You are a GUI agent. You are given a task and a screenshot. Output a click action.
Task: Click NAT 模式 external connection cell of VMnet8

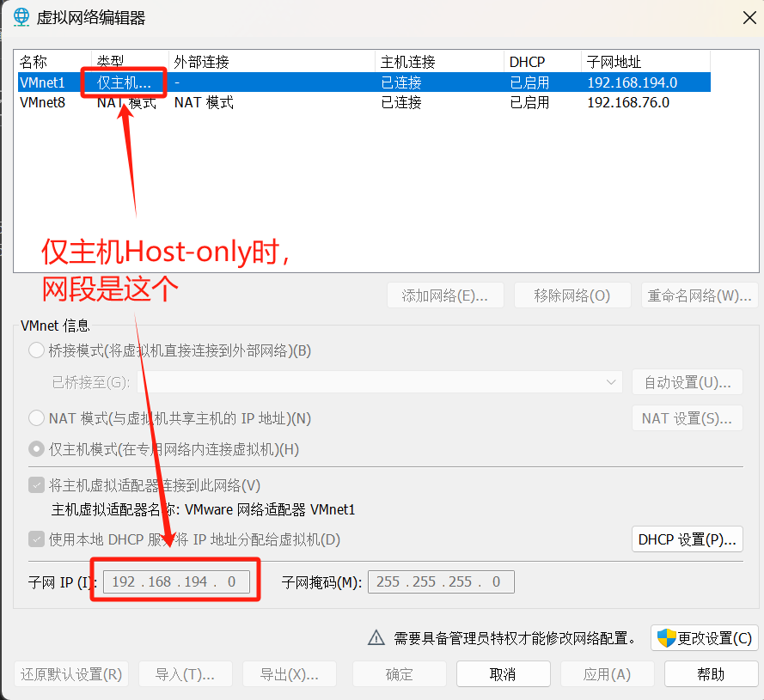coord(205,102)
